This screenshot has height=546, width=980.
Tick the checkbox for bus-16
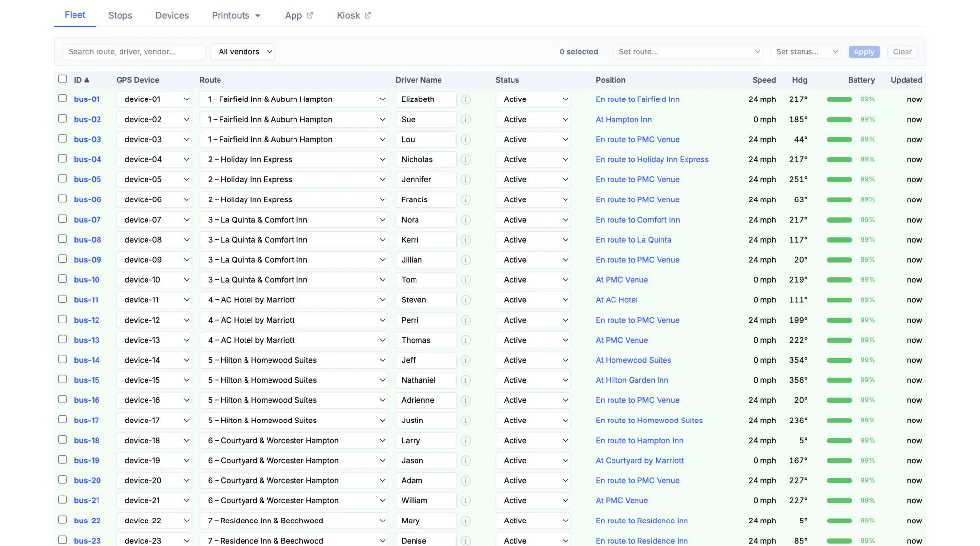pos(62,399)
